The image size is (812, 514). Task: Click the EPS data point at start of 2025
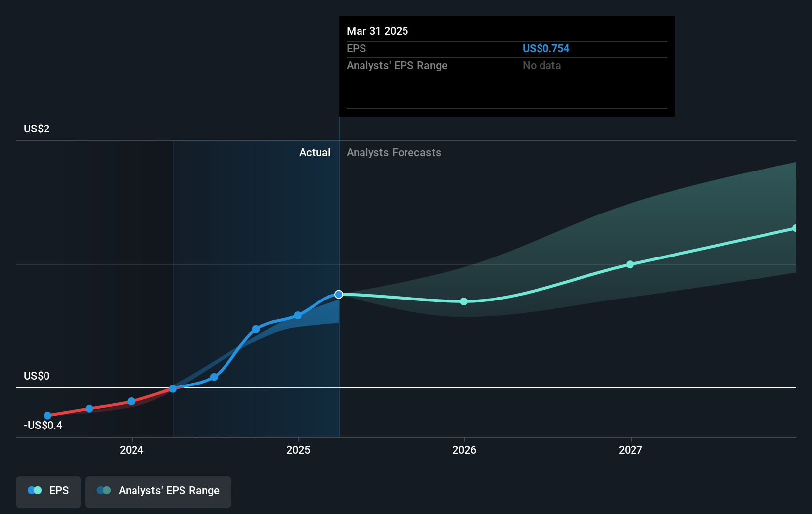[298, 315]
